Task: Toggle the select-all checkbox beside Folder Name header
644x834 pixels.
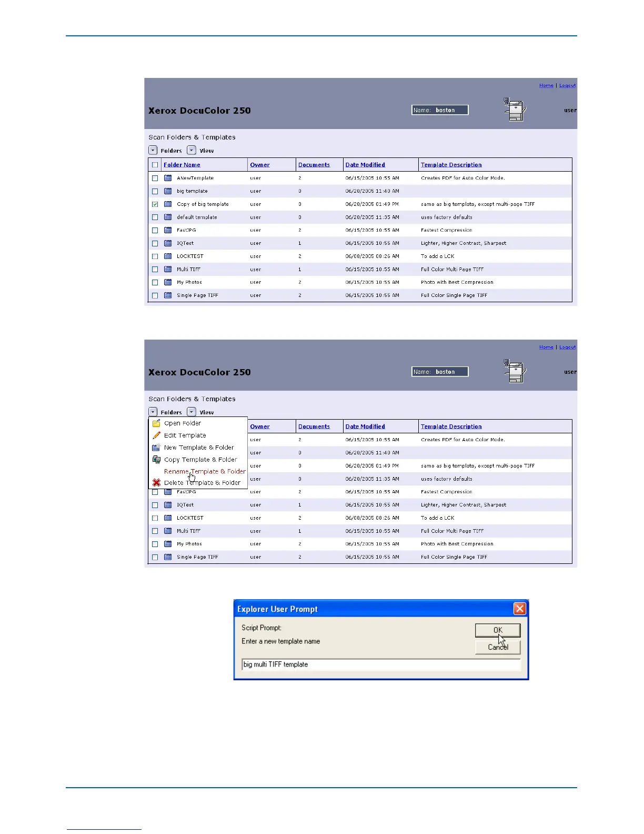Action: click(155, 165)
